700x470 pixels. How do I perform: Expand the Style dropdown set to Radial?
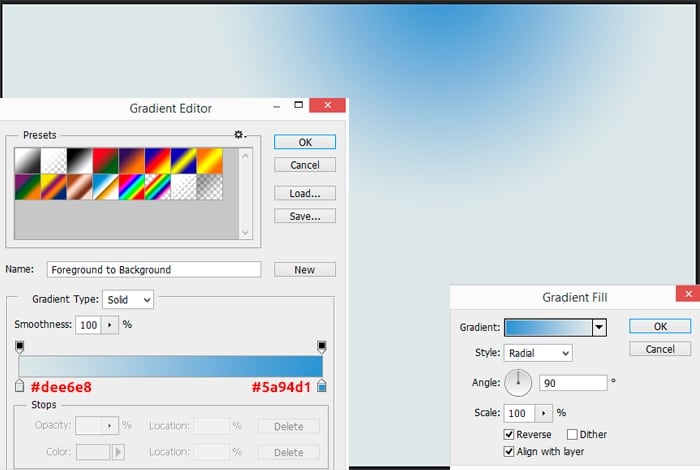537,353
